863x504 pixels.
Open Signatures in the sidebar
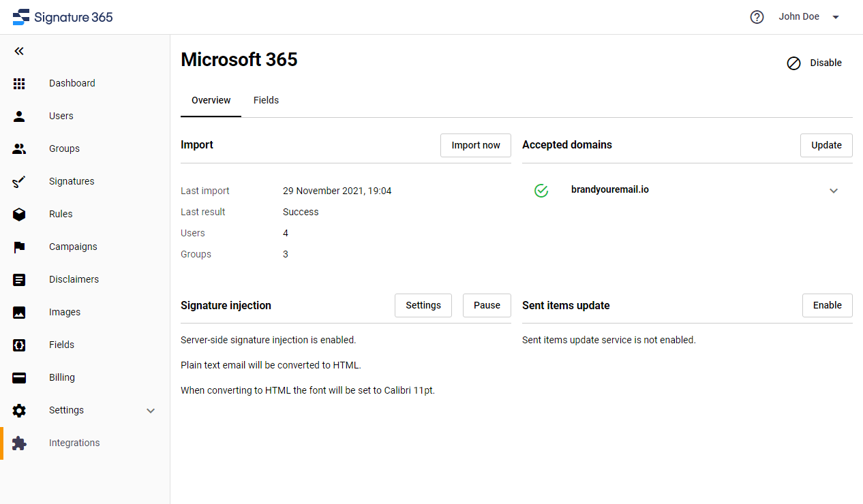(72, 181)
